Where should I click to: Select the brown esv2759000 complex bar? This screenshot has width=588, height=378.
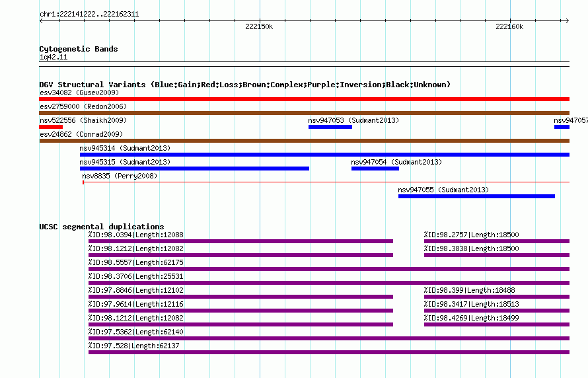(304, 113)
